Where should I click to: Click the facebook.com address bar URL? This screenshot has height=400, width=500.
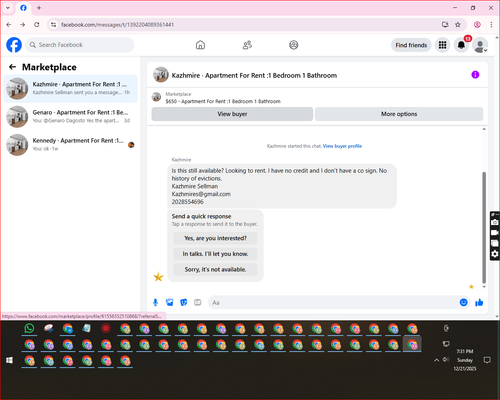point(117,25)
